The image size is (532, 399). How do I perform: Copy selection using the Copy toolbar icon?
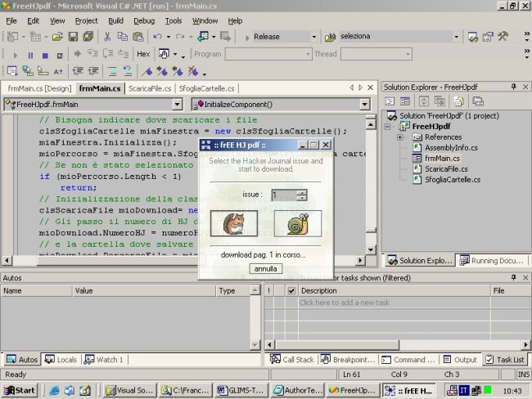[x=123, y=37]
